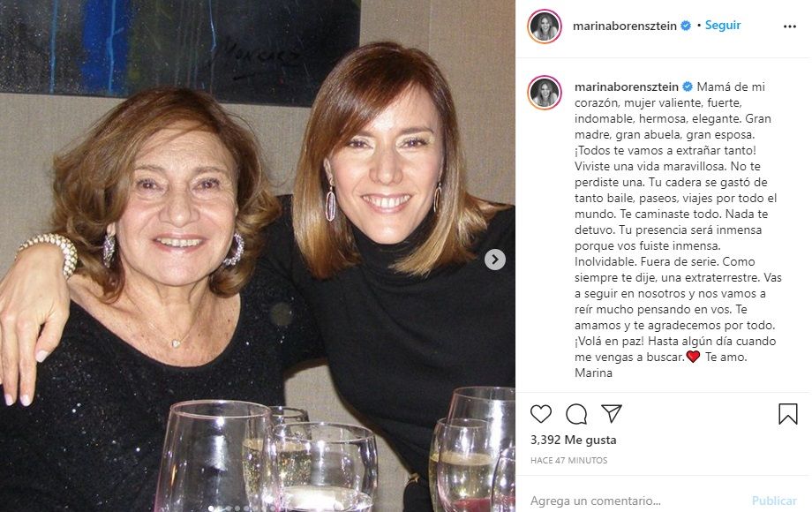The height and width of the screenshot is (512, 812).
Task: Like the post with the heart icon
Action: pos(541,414)
